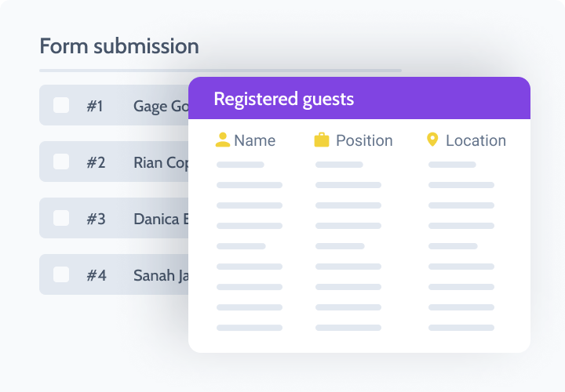The width and height of the screenshot is (565, 392).
Task: Select last placeholder line under Location column
Action: pos(461,328)
